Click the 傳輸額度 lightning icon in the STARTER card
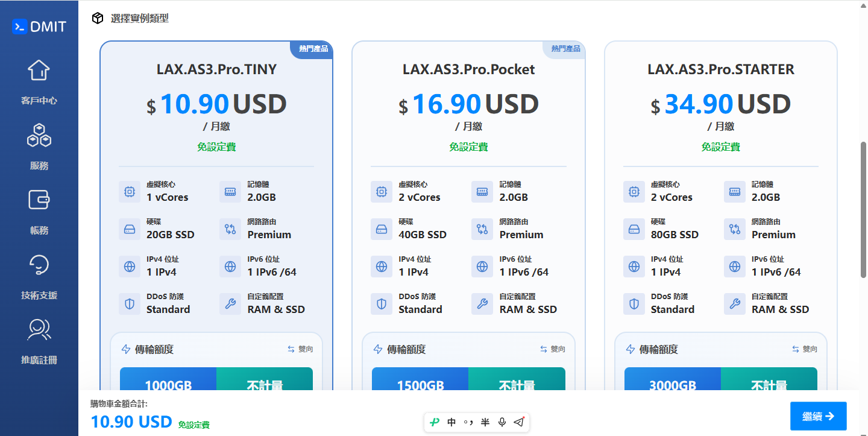 tap(631, 349)
